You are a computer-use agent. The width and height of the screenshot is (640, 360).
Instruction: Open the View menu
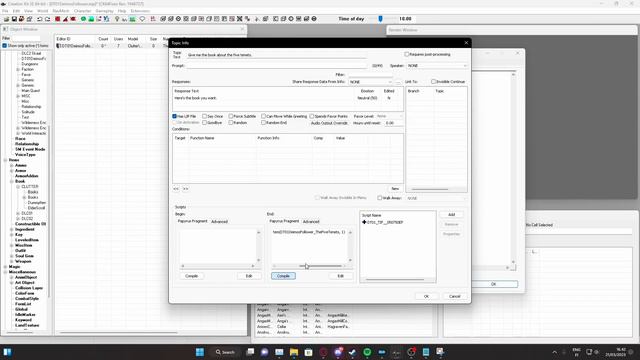click(x=28, y=11)
